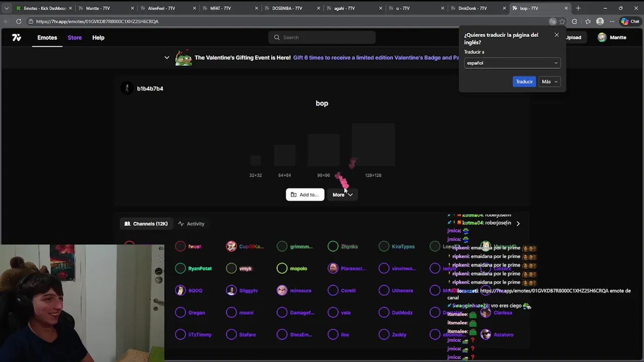Click the Valentine's event frog emote icon
Viewport: 644px width, 362px height.
coord(184,58)
